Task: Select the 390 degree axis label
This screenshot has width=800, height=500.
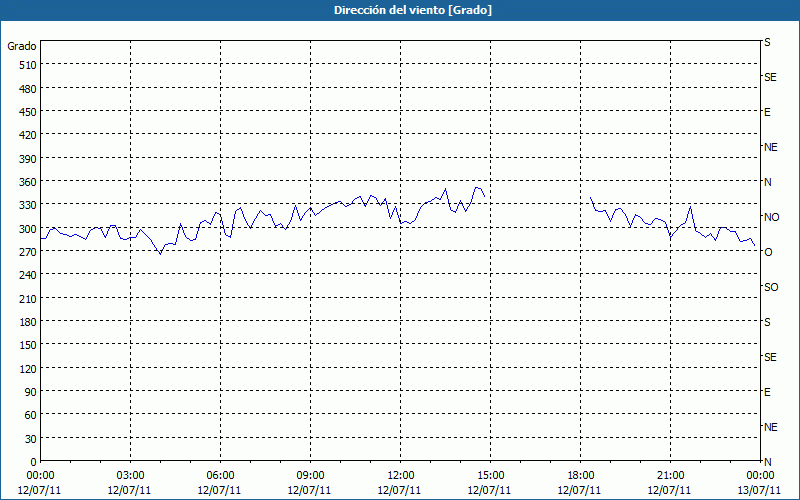Action: [28, 159]
